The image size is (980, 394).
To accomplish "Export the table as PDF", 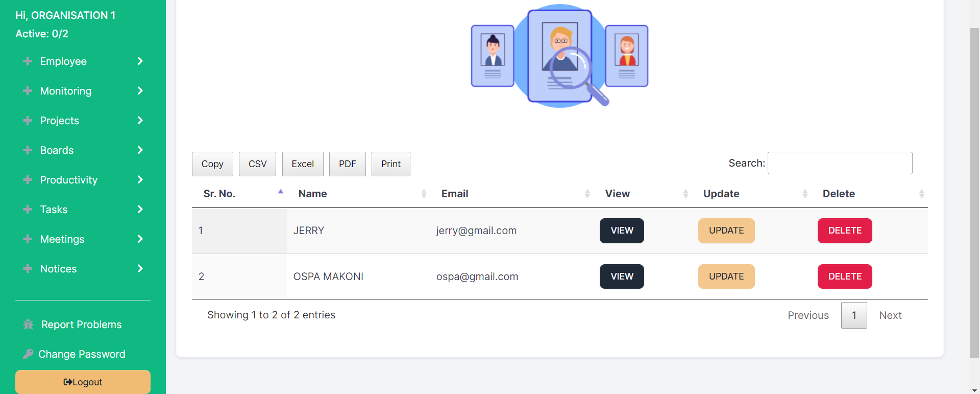I will point(347,164).
